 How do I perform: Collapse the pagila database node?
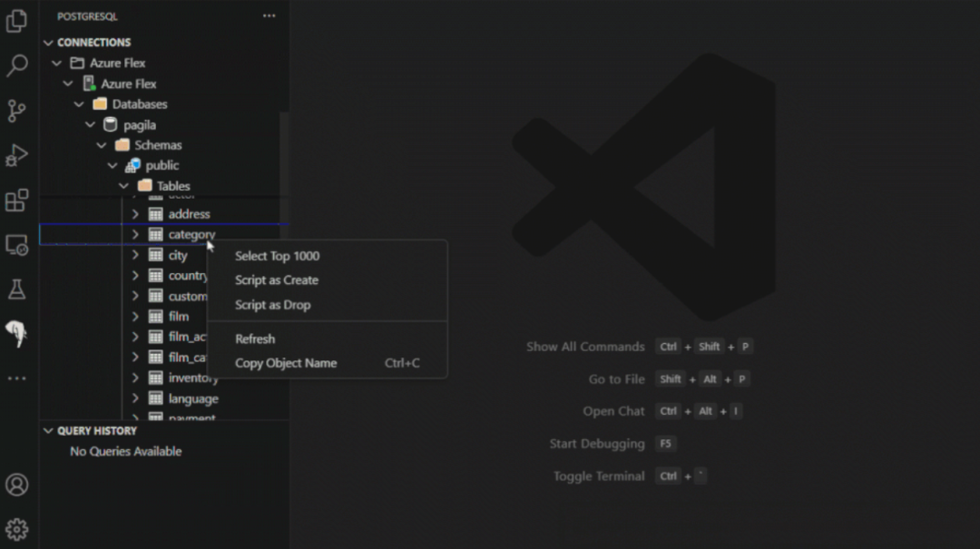(91, 125)
